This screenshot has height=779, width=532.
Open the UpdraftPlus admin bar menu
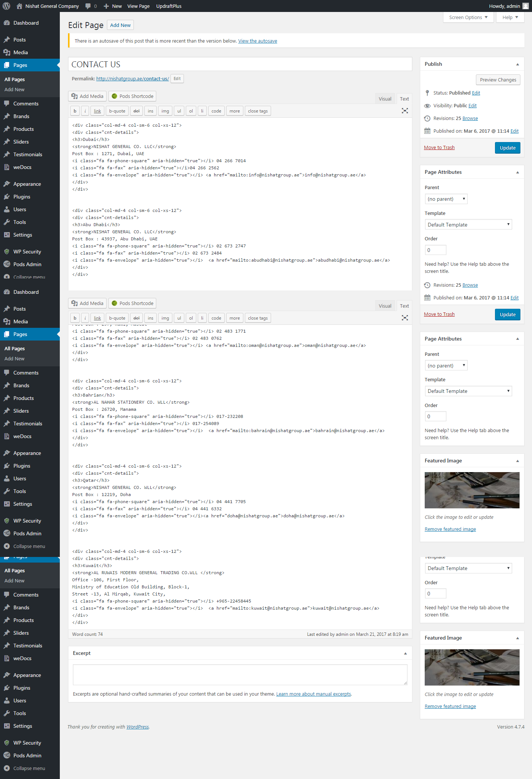coord(169,6)
